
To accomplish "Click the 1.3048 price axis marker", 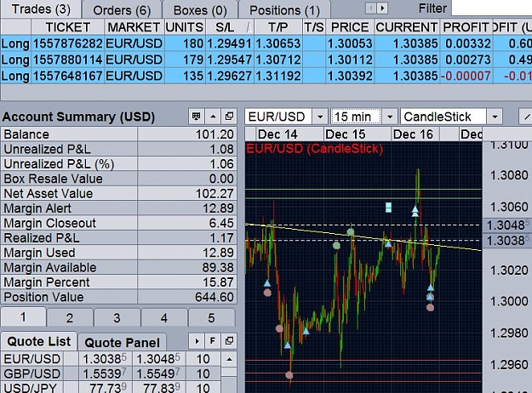I will coord(507,225).
